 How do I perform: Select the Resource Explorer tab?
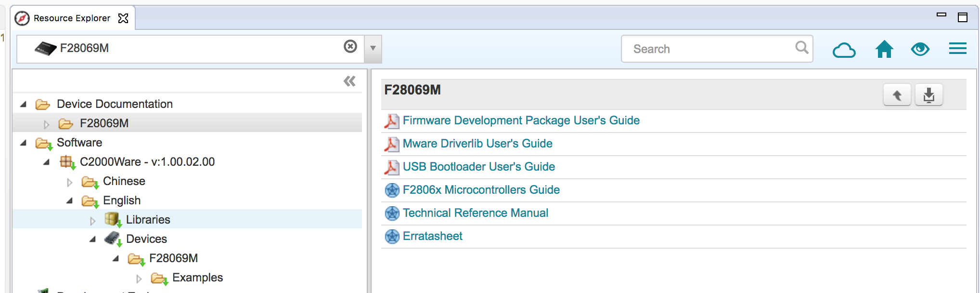click(72, 18)
